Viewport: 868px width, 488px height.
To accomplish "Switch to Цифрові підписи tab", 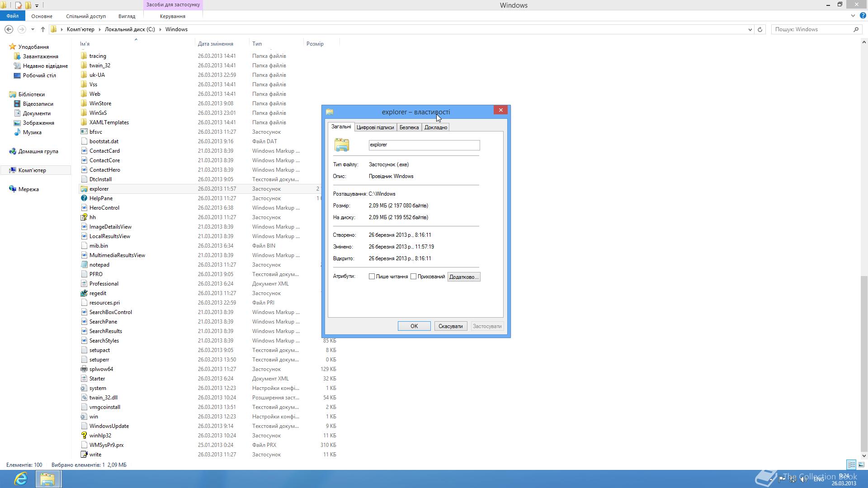I will pyautogui.click(x=375, y=127).
